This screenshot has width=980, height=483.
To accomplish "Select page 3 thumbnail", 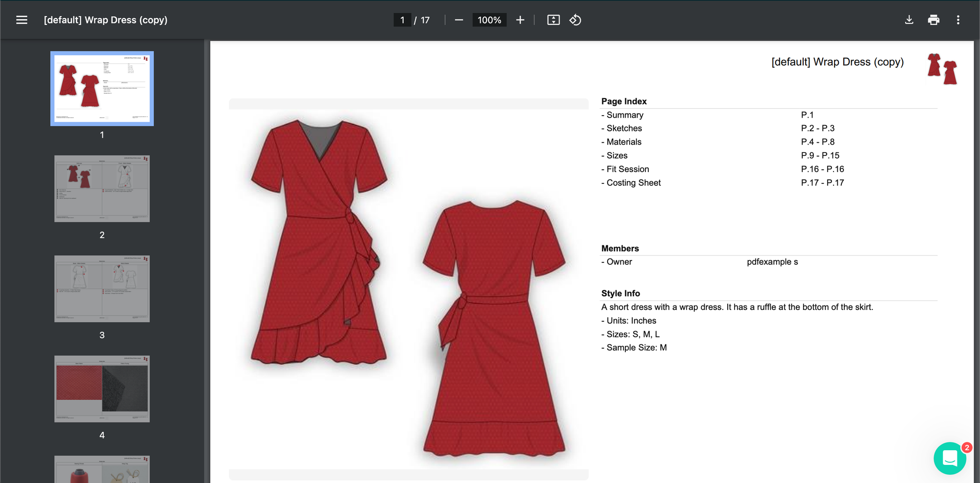I will [x=102, y=289].
